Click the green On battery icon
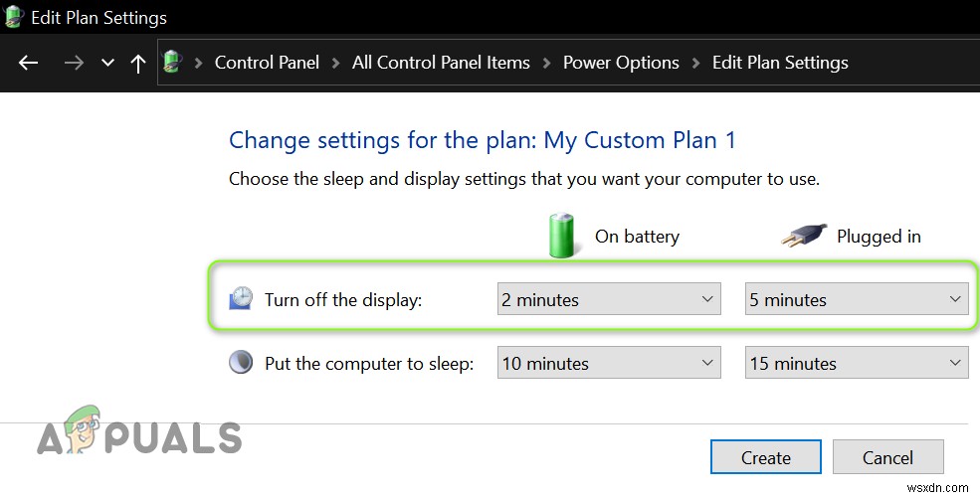The image size is (980, 498). tap(562, 236)
